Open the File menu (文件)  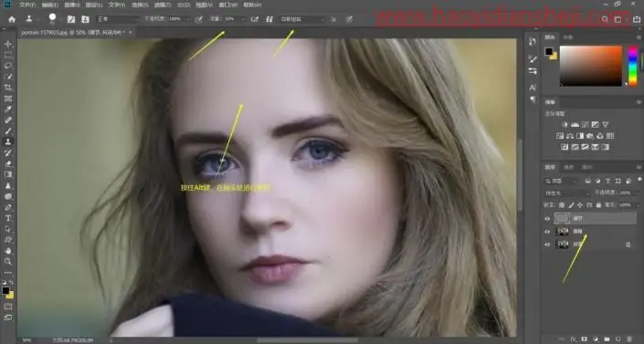click(27, 5)
